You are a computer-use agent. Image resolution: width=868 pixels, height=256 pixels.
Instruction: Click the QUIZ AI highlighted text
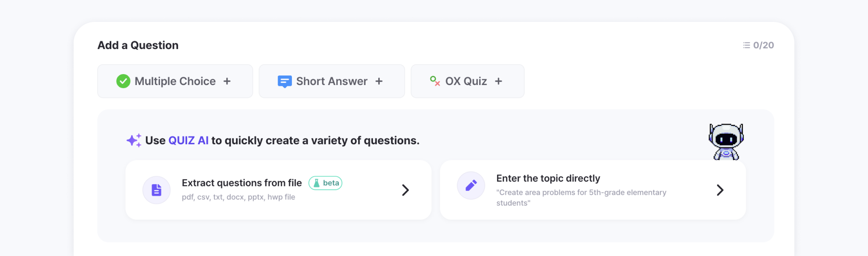point(189,140)
